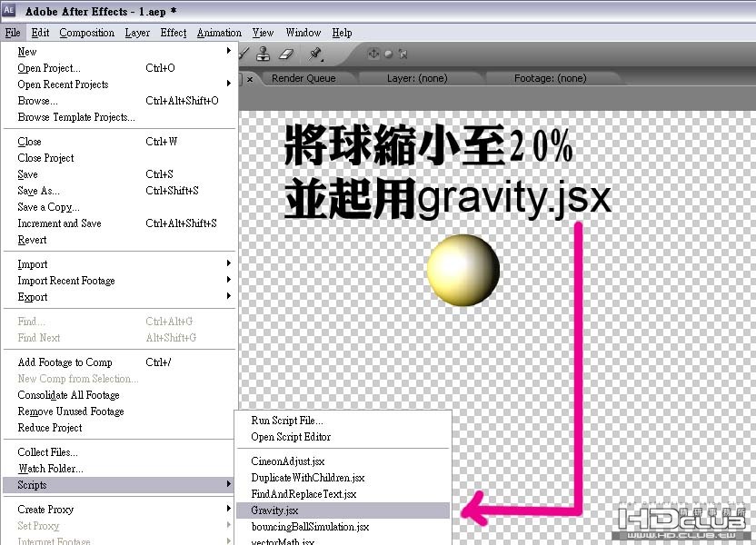Choose Close in the File menu

[119, 142]
